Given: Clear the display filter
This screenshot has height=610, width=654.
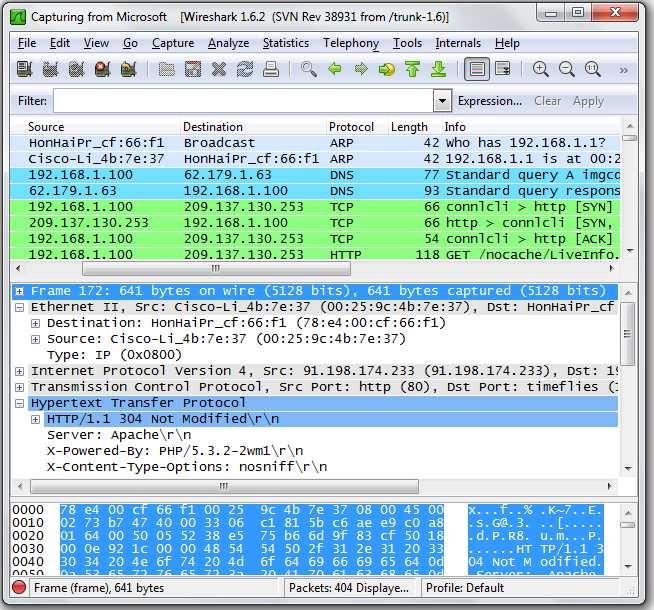Looking at the screenshot, I should [x=547, y=101].
